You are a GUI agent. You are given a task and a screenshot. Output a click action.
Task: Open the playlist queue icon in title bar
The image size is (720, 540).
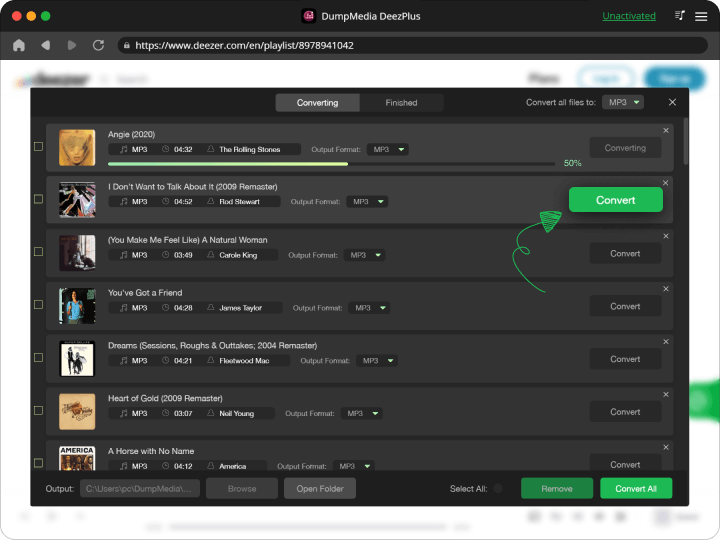tap(680, 16)
